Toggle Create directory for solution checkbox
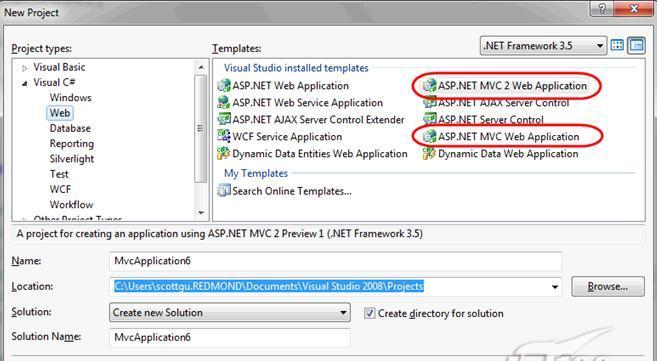Screen dimensions: 657x361 point(369,313)
